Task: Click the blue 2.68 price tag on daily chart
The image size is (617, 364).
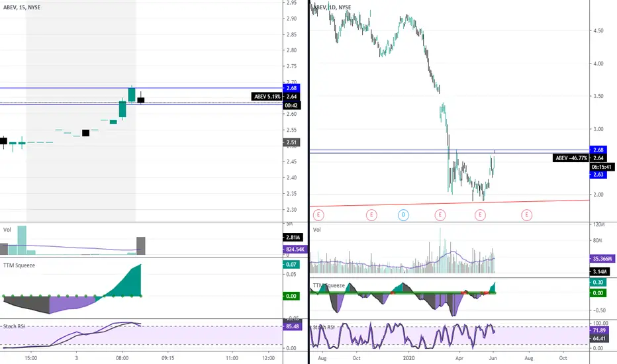Action: coord(598,150)
